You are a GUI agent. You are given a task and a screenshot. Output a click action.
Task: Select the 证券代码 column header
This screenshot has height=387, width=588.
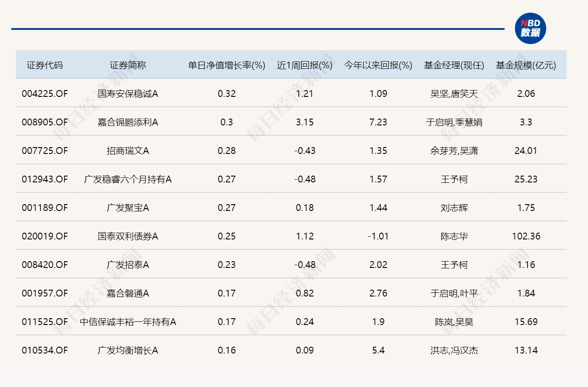pyautogui.click(x=44, y=65)
